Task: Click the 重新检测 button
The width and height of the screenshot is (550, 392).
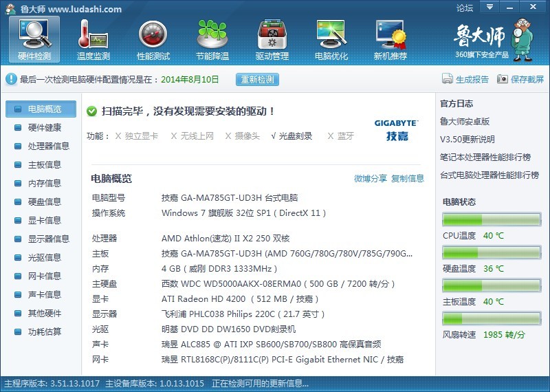Action: coord(257,79)
